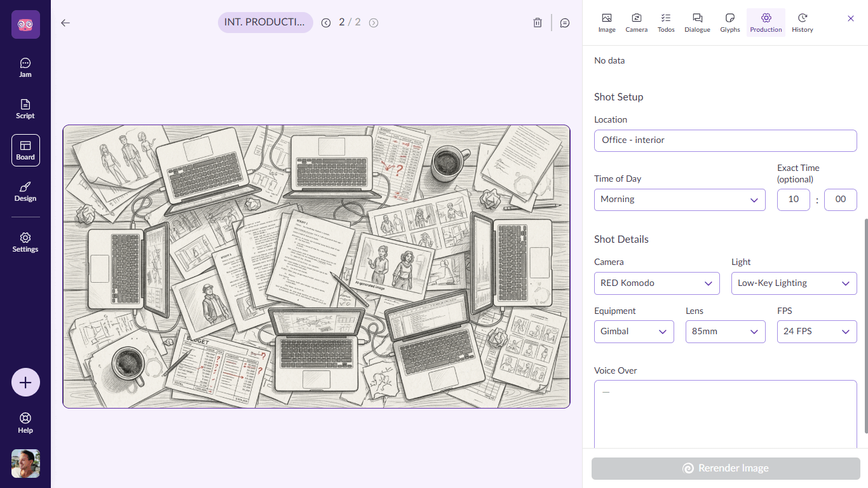Click the storyboard sketch image
The height and width of the screenshot is (488, 868).
tap(316, 266)
